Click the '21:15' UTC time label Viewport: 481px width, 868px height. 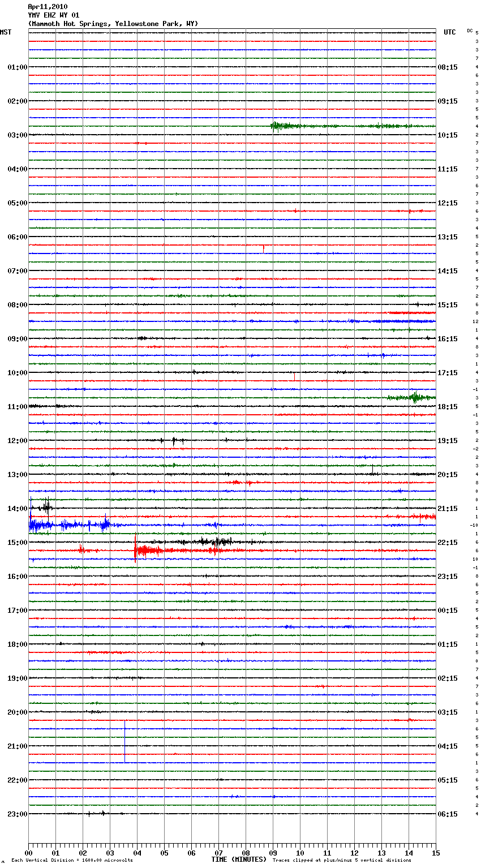(x=448, y=509)
